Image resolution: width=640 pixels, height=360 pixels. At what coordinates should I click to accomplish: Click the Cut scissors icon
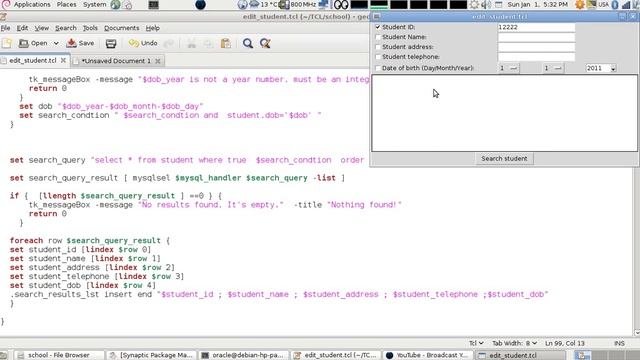click(191, 43)
